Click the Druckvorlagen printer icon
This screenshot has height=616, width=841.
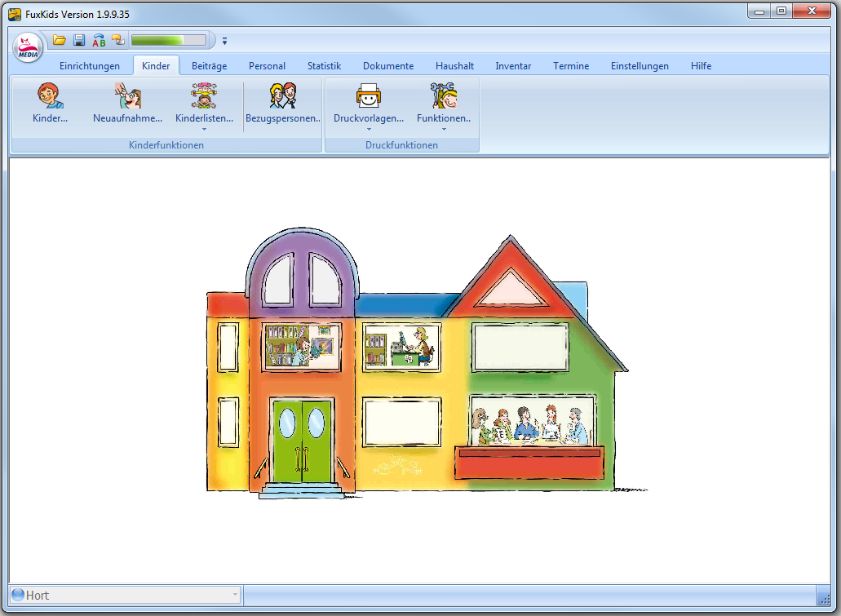[369, 95]
